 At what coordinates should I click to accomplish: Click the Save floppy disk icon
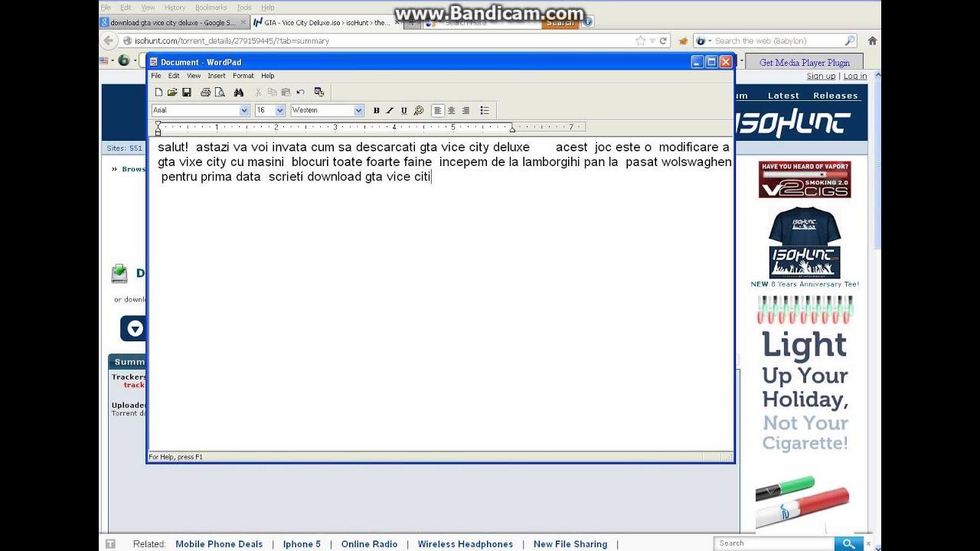(x=186, y=93)
